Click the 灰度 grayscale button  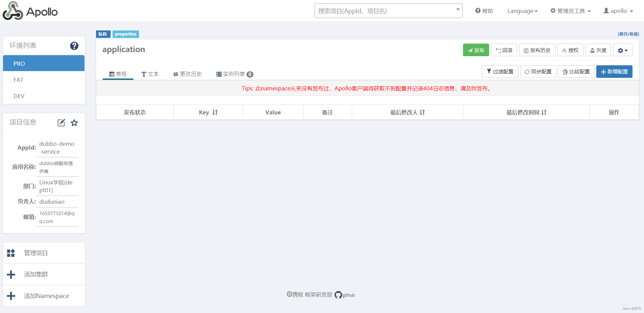tap(598, 50)
